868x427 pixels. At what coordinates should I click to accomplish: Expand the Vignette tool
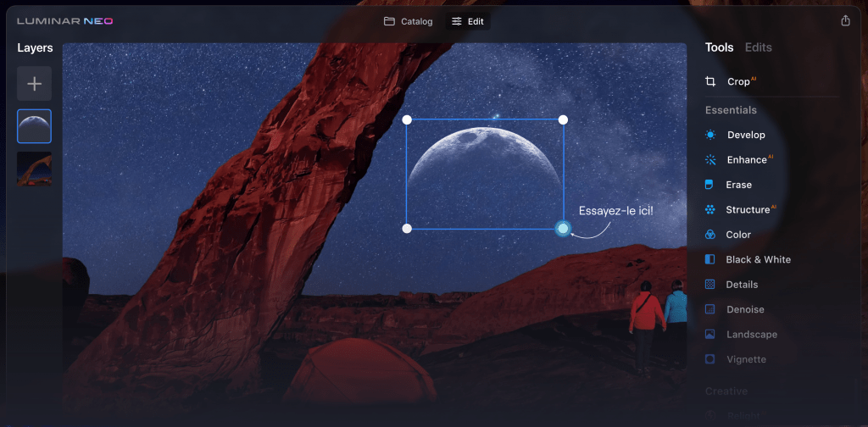click(x=745, y=359)
